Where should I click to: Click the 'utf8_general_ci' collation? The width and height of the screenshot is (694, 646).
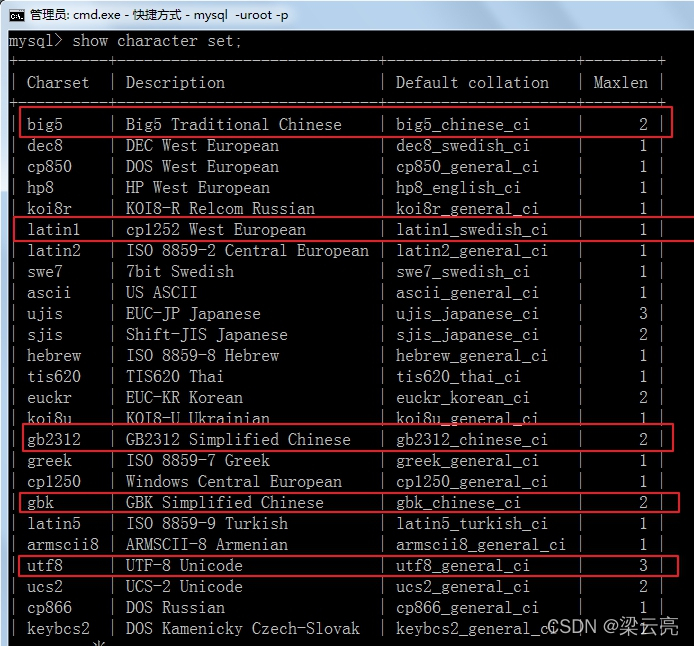tap(463, 566)
